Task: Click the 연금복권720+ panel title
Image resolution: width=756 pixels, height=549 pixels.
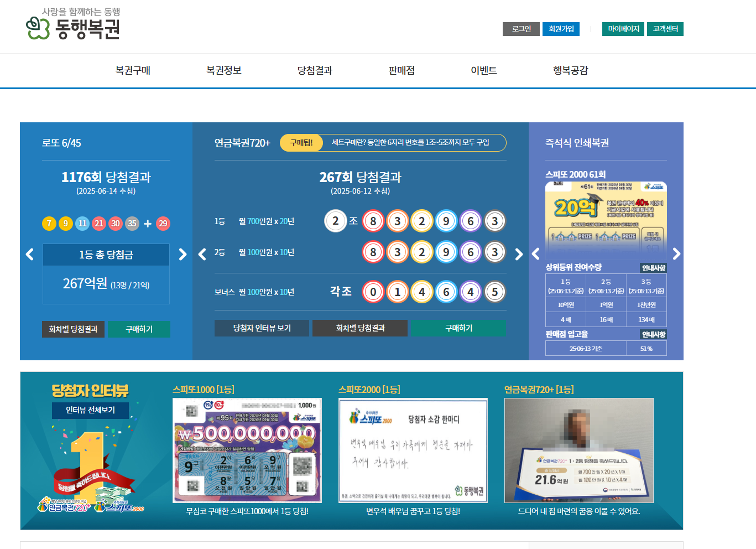Action: 242,143
